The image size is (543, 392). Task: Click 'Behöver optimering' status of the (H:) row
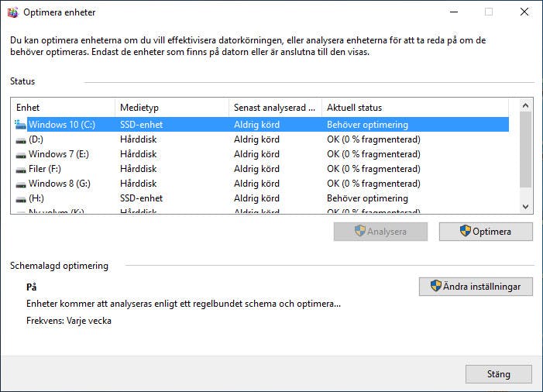367,198
